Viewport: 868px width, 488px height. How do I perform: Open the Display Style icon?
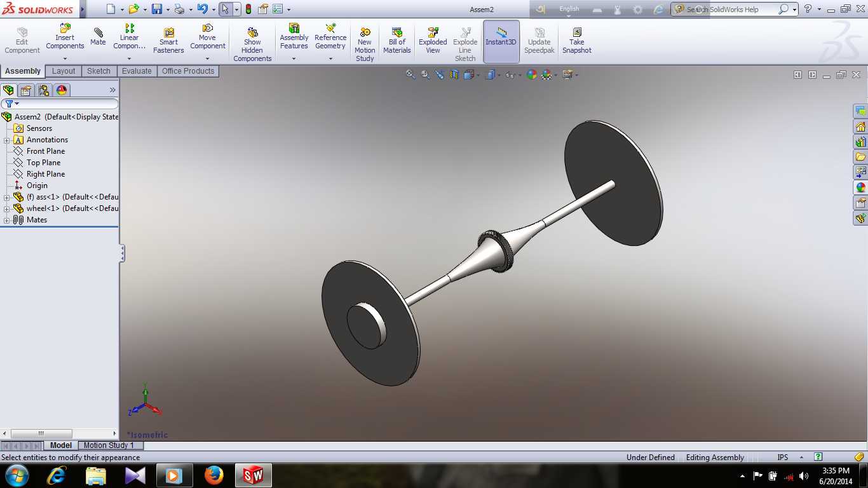pos(490,74)
